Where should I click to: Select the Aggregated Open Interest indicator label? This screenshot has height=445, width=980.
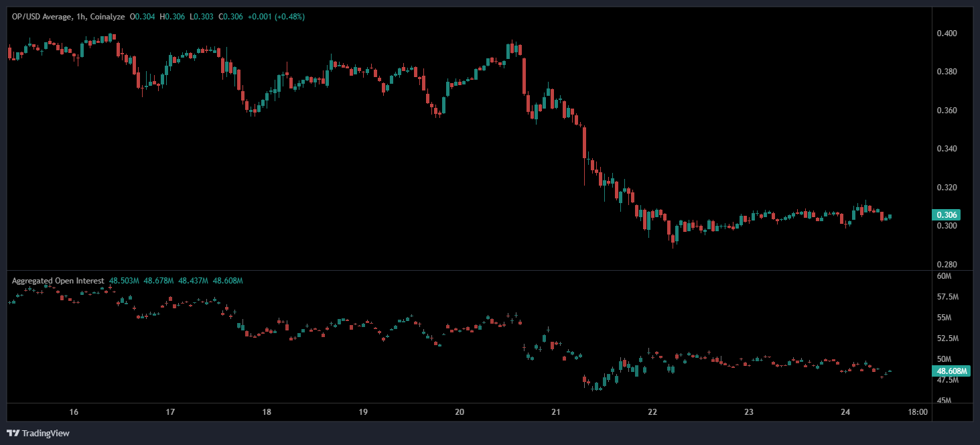58,281
